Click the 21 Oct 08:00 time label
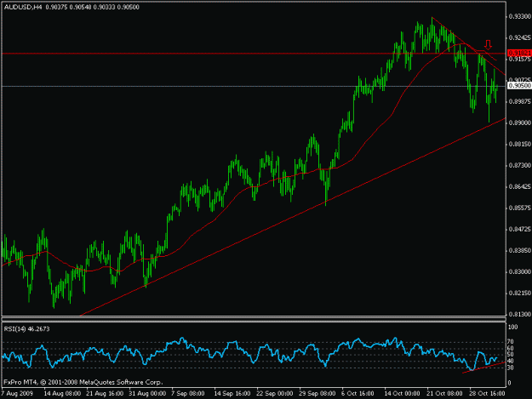Image resolution: width=532 pixels, height=399 pixels. [444, 394]
